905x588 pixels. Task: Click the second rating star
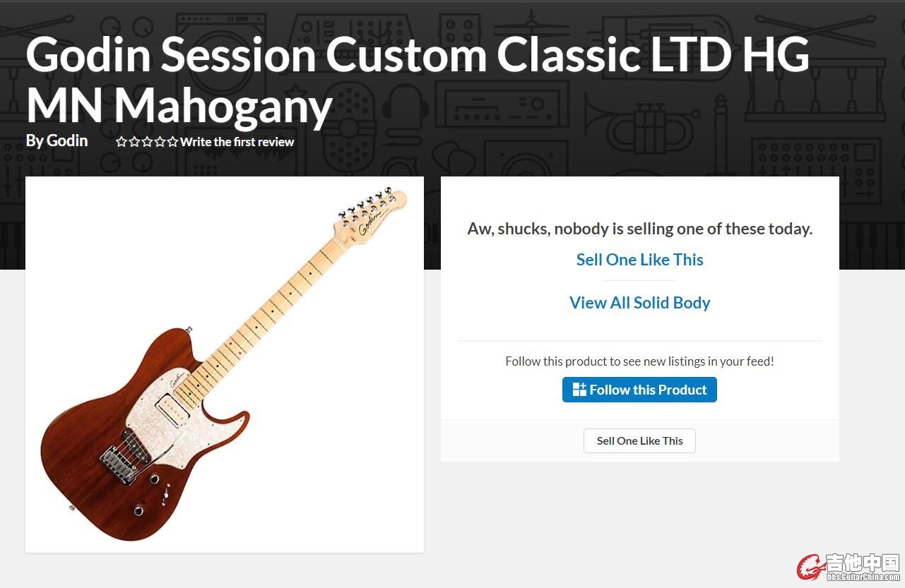coord(134,142)
